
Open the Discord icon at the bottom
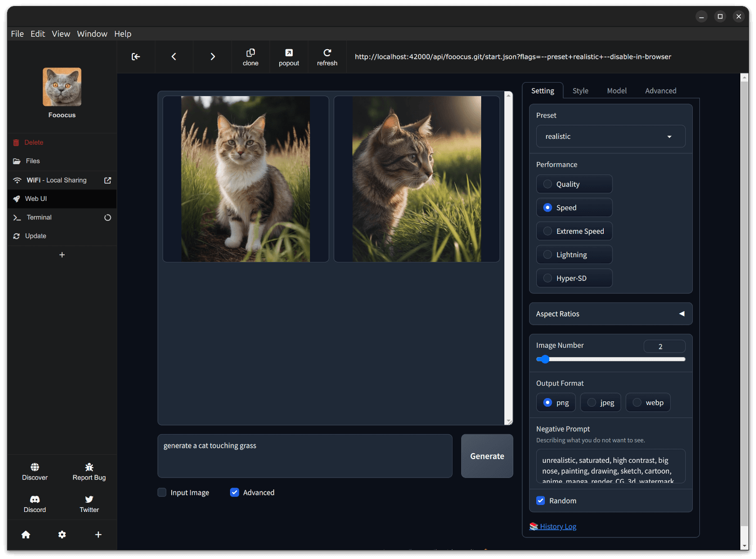pos(35,499)
